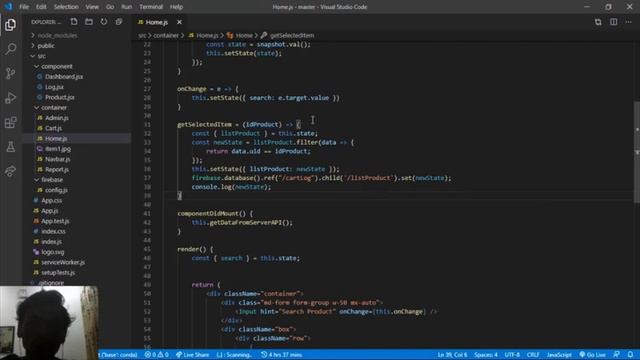Open Admin.js in the file tree
640x360 pixels.
(x=57, y=118)
